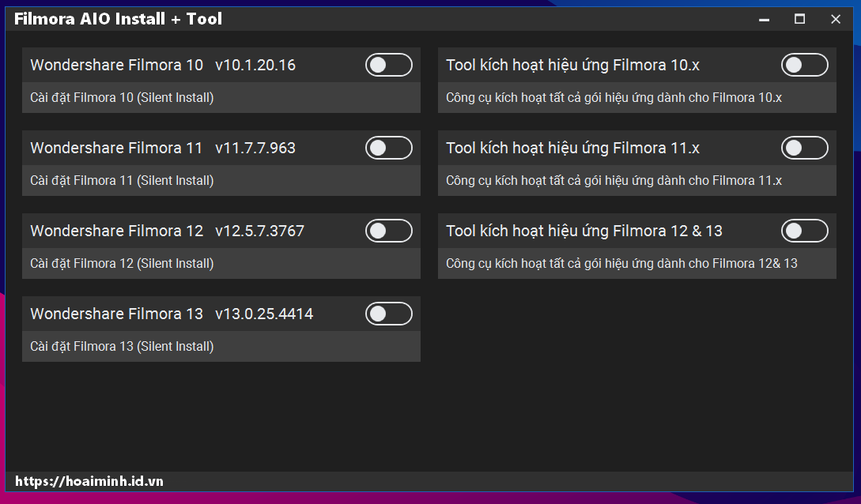Close the Filmora AIO window

(x=836, y=19)
